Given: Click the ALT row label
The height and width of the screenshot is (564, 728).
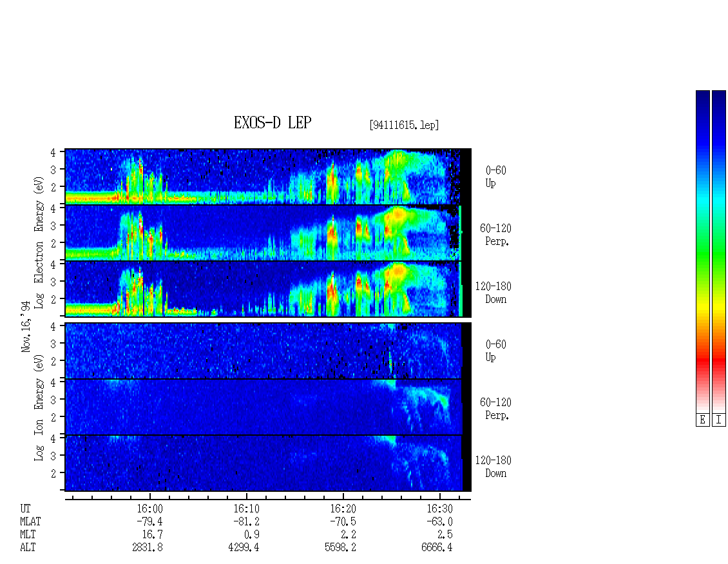Looking at the screenshot, I should coord(28,548).
